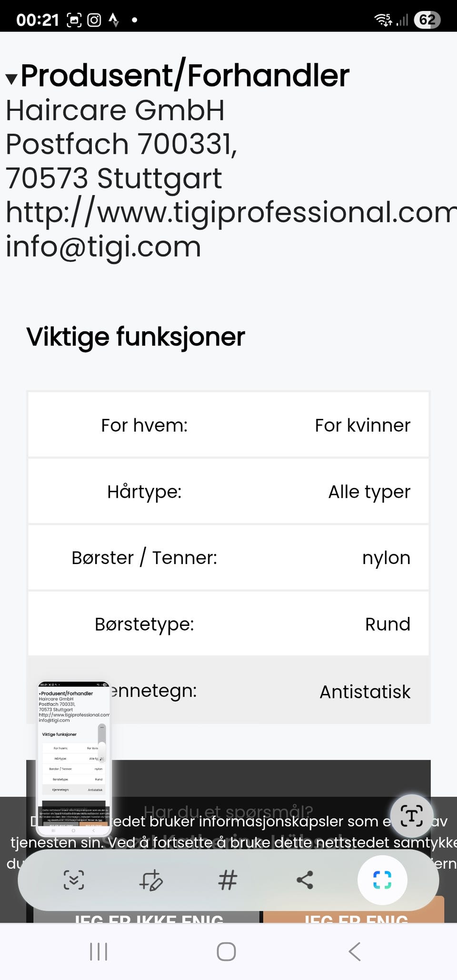Image resolution: width=457 pixels, height=980 pixels.
Task: Add hashtag tags to the screenshot
Action: click(x=228, y=880)
